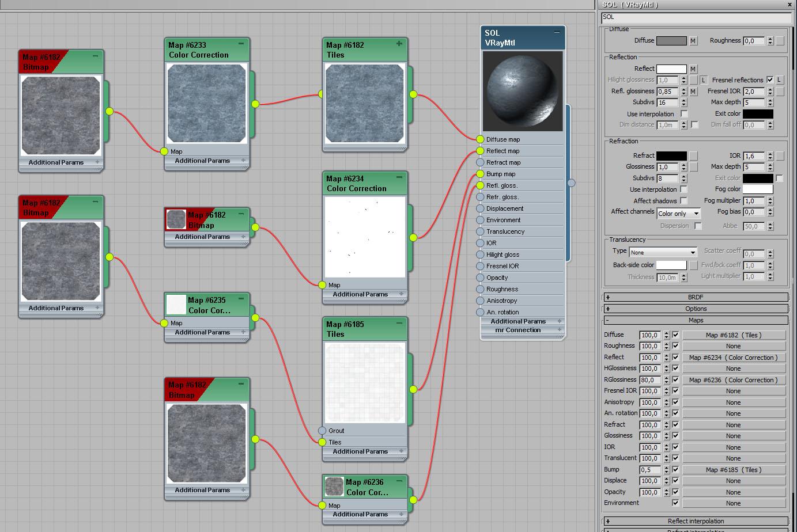797x532 pixels.
Task: Click the Diffuse gray color swatch
Action: pyautogui.click(x=671, y=41)
